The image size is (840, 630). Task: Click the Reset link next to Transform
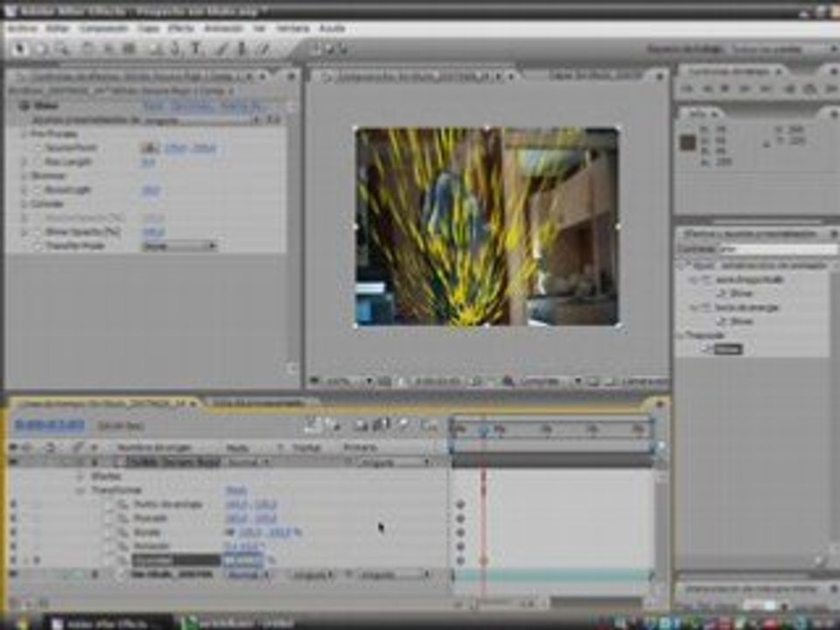(x=235, y=490)
